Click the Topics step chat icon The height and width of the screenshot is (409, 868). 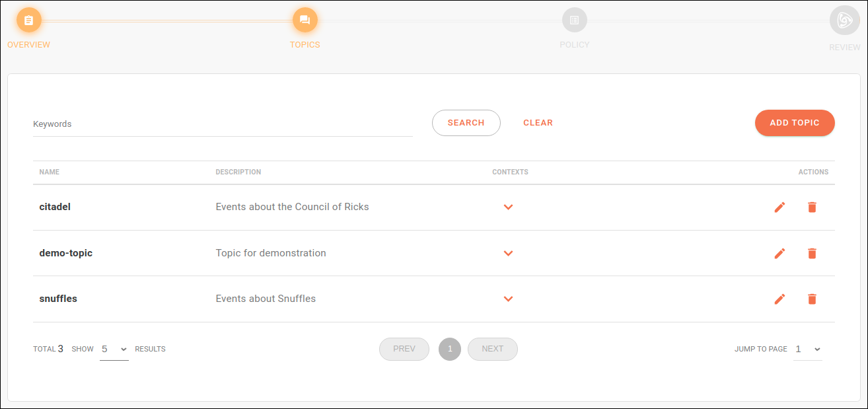(x=305, y=20)
